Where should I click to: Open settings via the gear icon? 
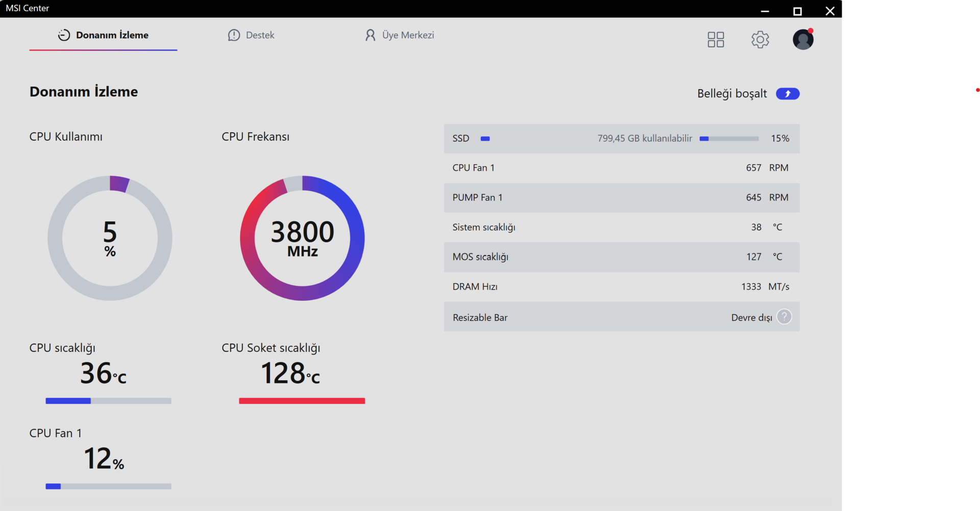pos(760,39)
